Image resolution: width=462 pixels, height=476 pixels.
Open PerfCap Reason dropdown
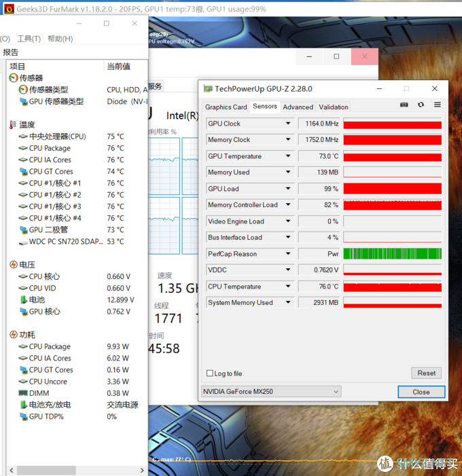[x=288, y=253]
